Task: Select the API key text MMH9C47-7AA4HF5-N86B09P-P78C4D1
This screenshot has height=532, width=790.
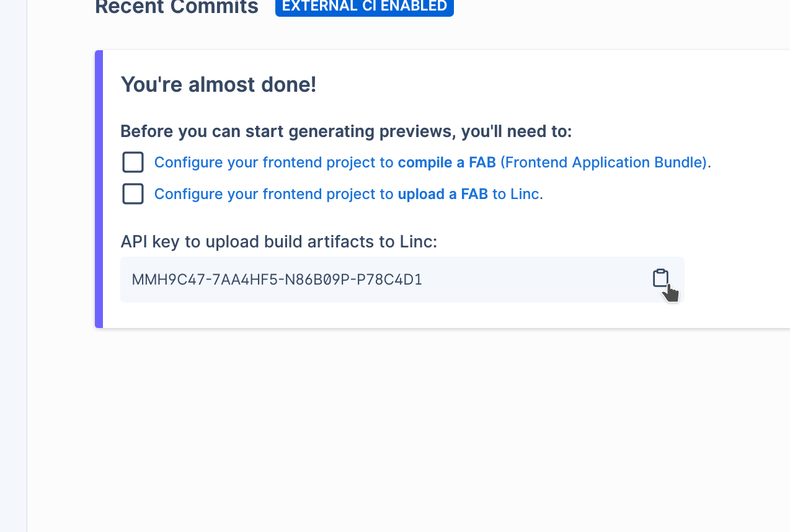Action: 277,280
